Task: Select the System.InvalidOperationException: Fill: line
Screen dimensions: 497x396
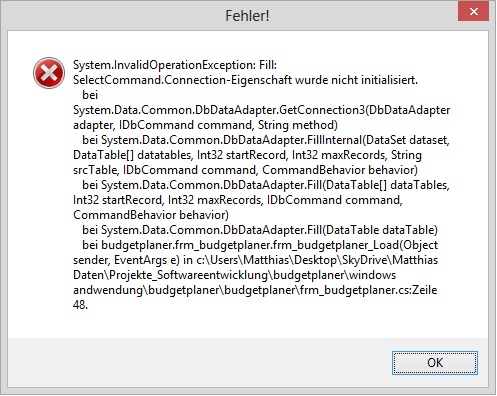Action: pos(175,65)
